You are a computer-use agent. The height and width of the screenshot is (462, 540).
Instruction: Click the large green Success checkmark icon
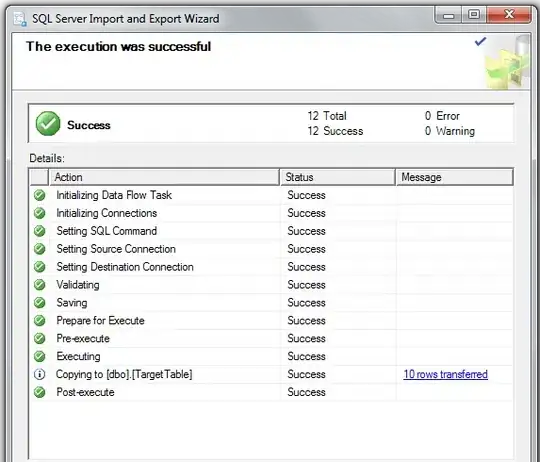(48, 124)
